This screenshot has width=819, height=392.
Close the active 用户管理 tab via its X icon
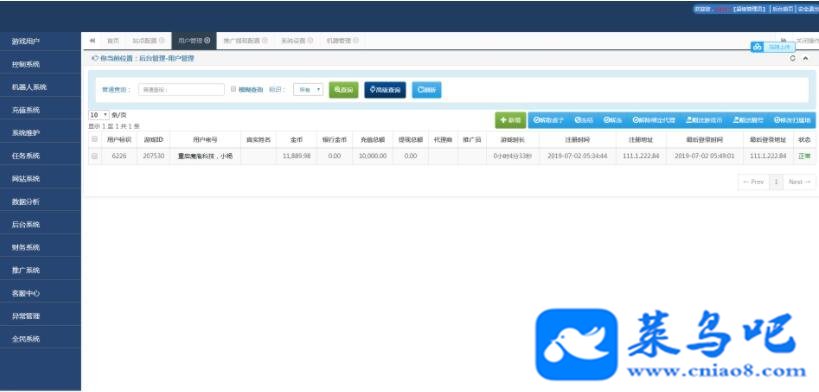[207, 40]
